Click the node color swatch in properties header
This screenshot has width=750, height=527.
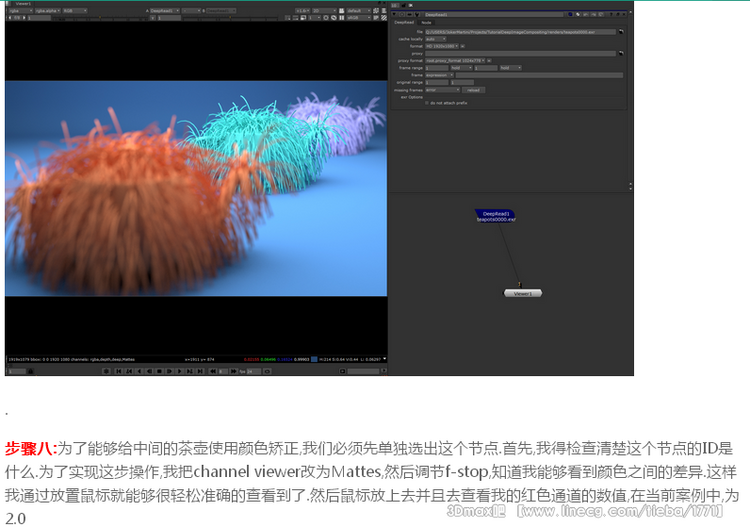(570, 14)
